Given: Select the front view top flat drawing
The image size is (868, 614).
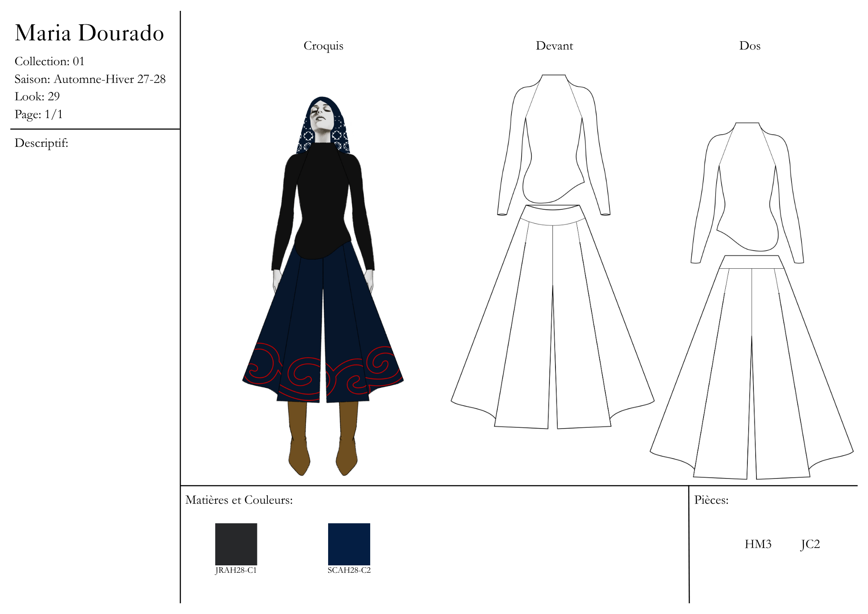Looking at the screenshot, I should [x=554, y=145].
